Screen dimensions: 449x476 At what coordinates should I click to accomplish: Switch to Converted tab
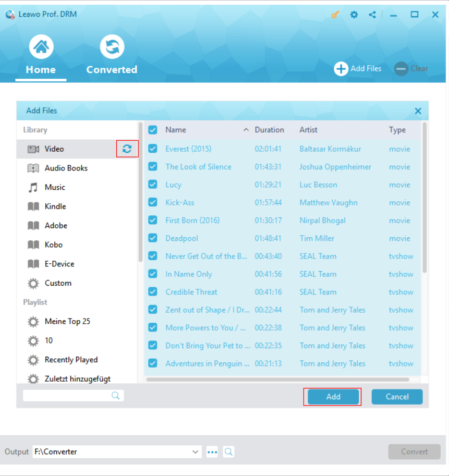click(x=112, y=55)
